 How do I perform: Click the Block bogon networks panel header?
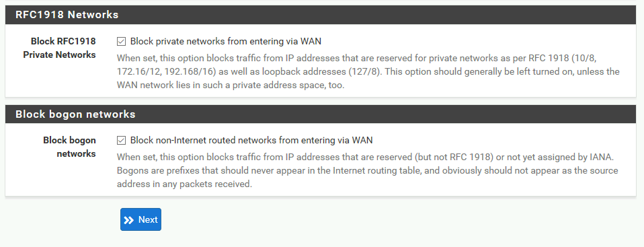[x=321, y=114]
